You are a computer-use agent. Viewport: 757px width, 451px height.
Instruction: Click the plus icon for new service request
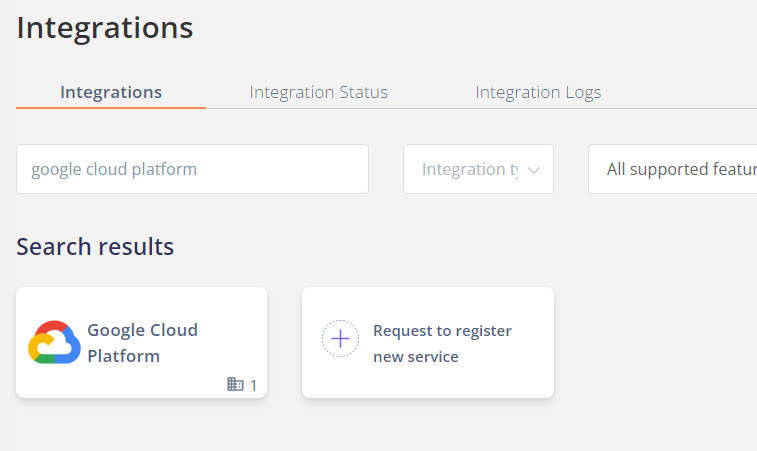click(340, 338)
